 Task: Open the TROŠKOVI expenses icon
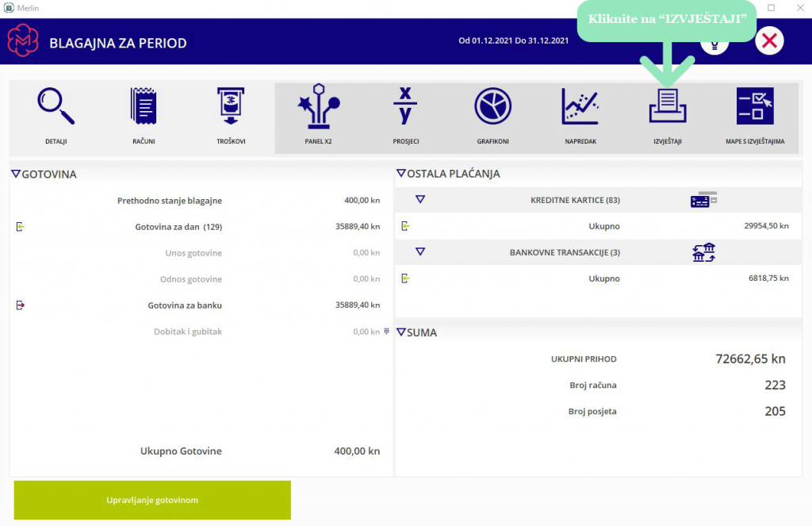[x=231, y=107]
